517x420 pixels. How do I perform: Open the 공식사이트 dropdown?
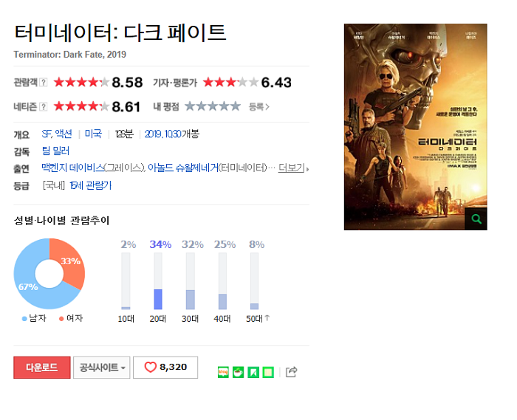(102, 368)
